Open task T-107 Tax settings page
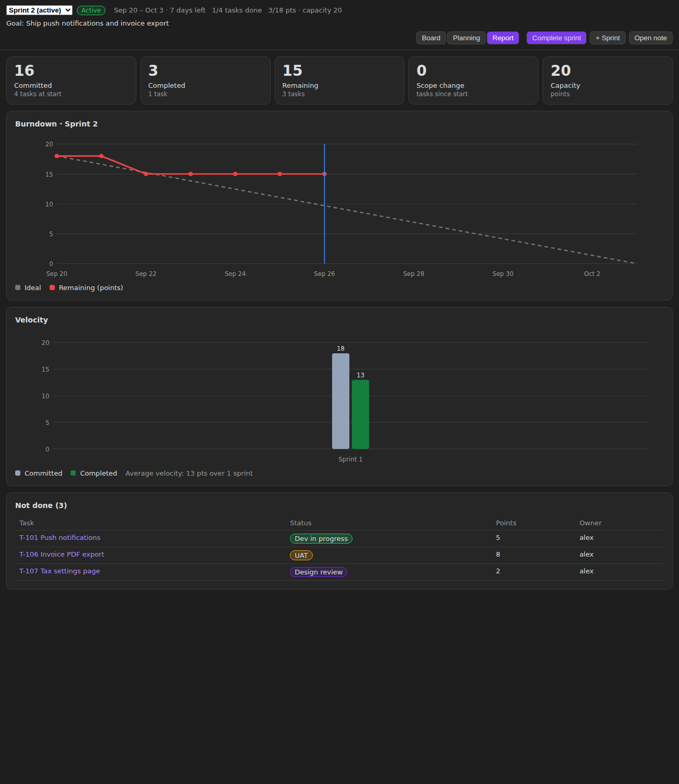The height and width of the screenshot is (784, 679). (x=60, y=571)
